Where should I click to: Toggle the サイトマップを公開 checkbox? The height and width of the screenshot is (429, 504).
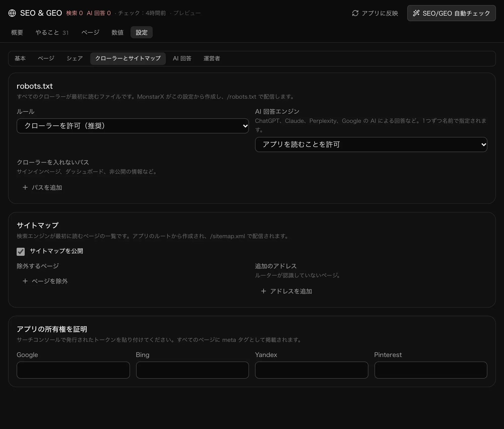click(x=21, y=252)
